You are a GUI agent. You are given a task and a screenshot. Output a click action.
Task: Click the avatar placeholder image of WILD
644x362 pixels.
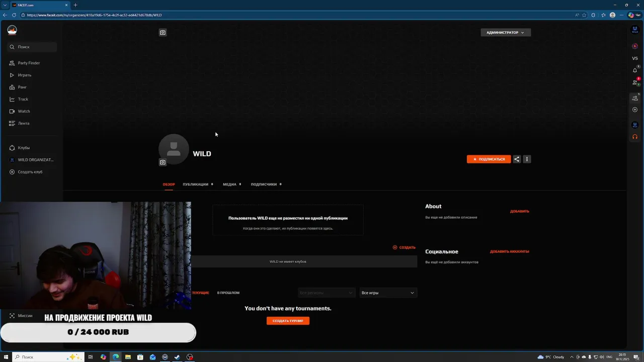pyautogui.click(x=174, y=149)
